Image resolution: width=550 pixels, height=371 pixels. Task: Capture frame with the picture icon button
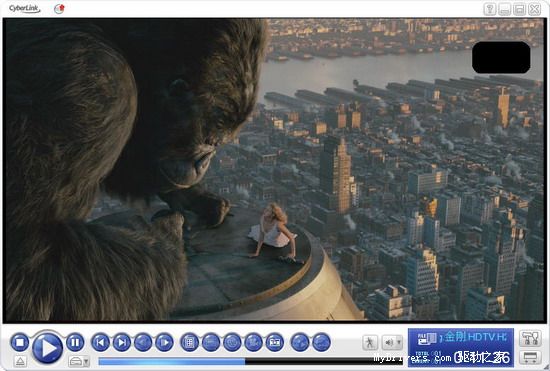pyautogui.click(x=275, y=342)
